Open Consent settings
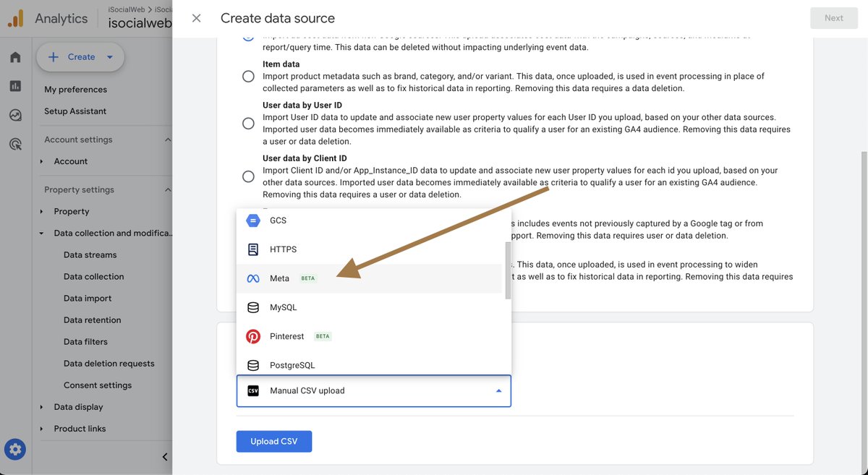This screenshot has height=475, width=868. pyautogui.click(x=98, y=385)
